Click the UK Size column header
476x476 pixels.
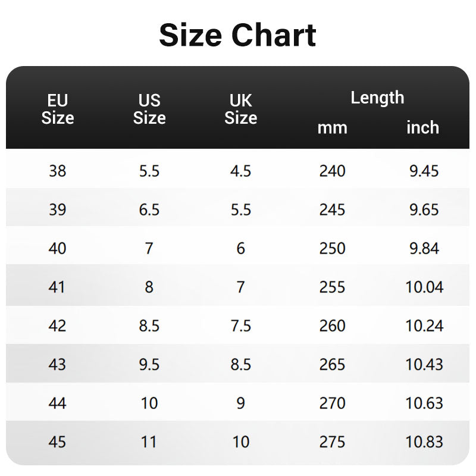click(x=240, y=109)
